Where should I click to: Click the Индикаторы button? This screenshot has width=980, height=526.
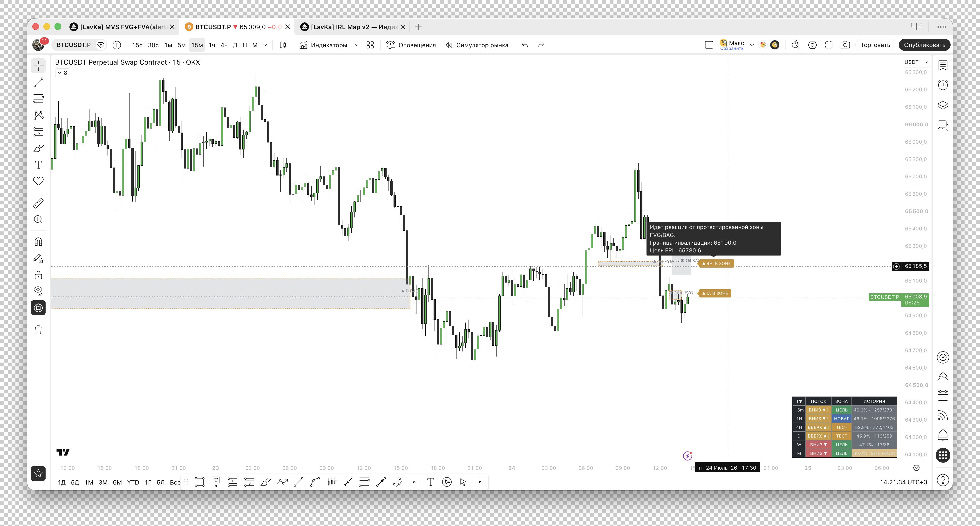[323, 45]
